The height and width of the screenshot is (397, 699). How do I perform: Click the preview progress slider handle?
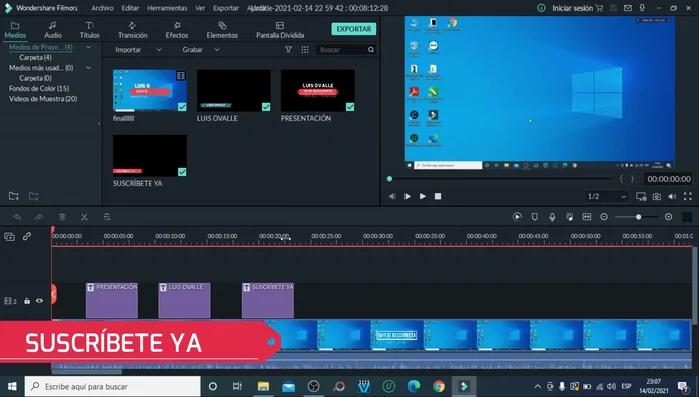[389, 179]
